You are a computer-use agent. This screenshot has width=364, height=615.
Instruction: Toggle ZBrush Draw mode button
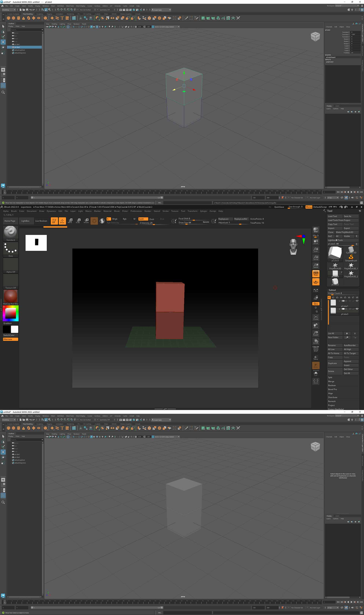click(62, 221)
